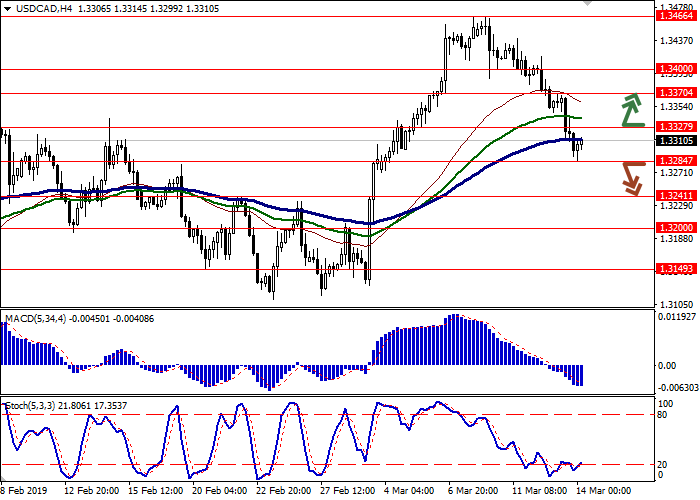The image size is (700, 500).
Task: Click the 1.32290 axis price value
Action: point(677,206)
